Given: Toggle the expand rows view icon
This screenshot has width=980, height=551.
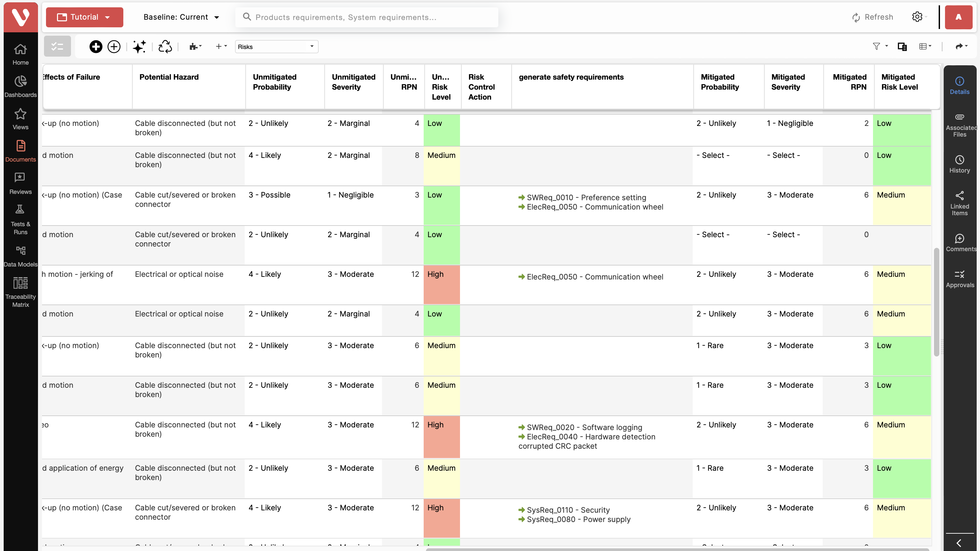Looking at the screenshot, I should click(903, 46).
